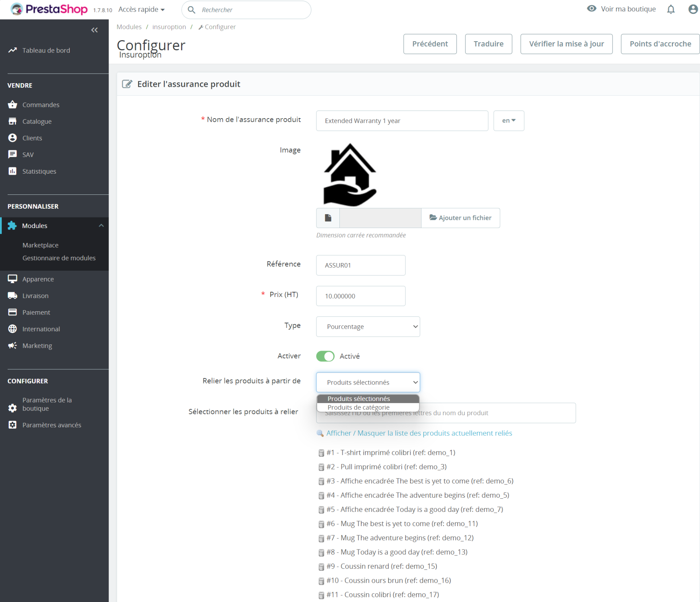
Task: Click the eye icon for Voir ma boutique
Action: [591, 9]
